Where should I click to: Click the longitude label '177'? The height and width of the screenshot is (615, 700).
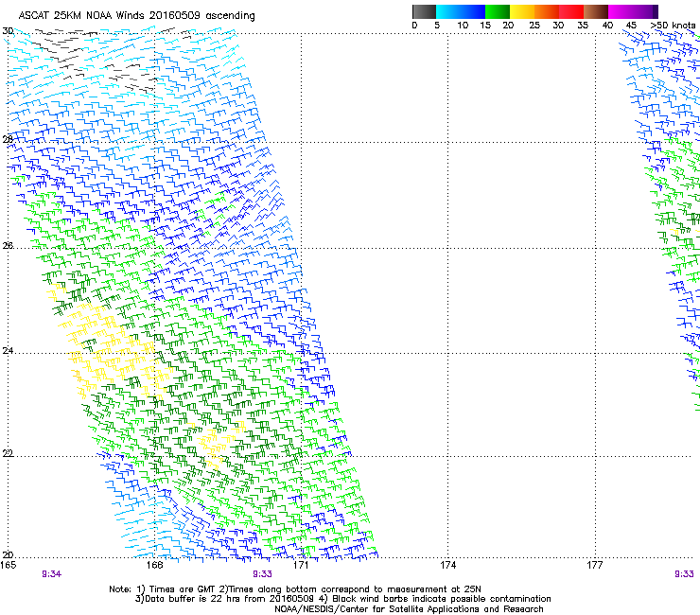click(x=595, y=565)
